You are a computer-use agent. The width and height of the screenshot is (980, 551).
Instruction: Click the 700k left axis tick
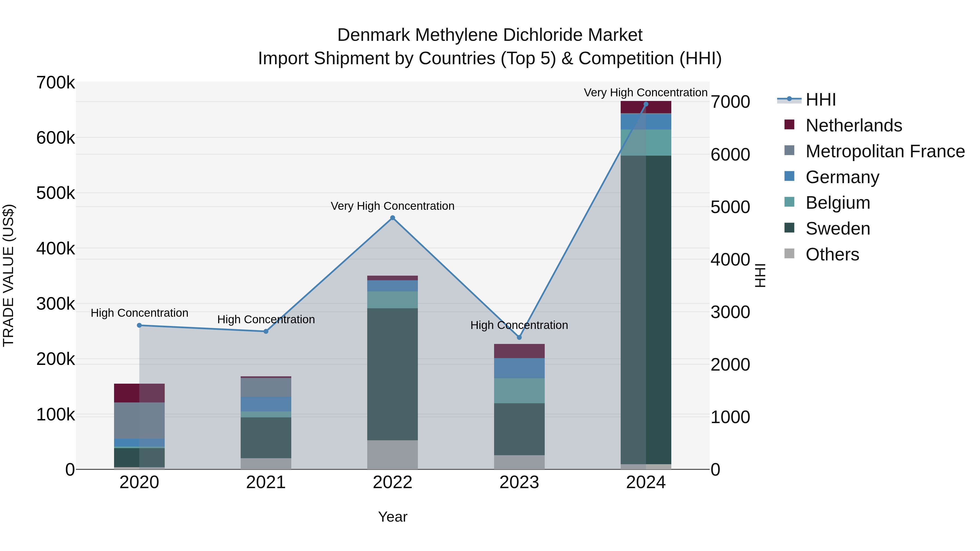click(56, 82)
